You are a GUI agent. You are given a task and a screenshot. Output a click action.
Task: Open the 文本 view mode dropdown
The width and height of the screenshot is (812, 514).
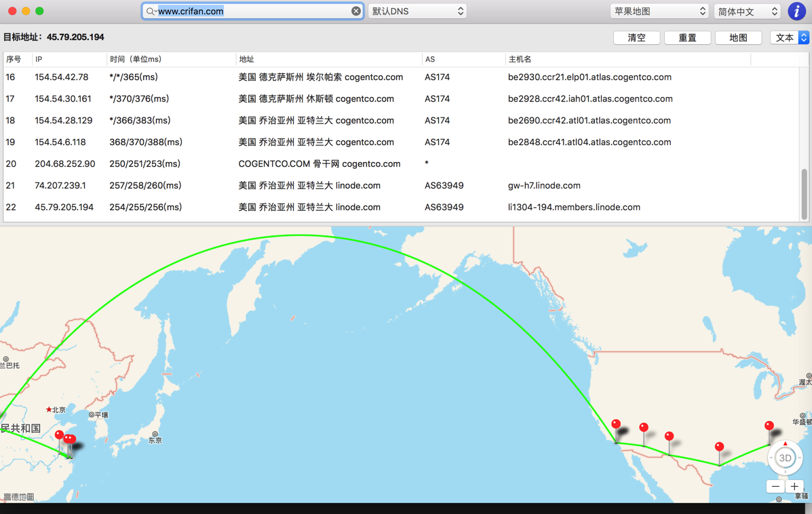pyautogui.click(x=789, y=37)
